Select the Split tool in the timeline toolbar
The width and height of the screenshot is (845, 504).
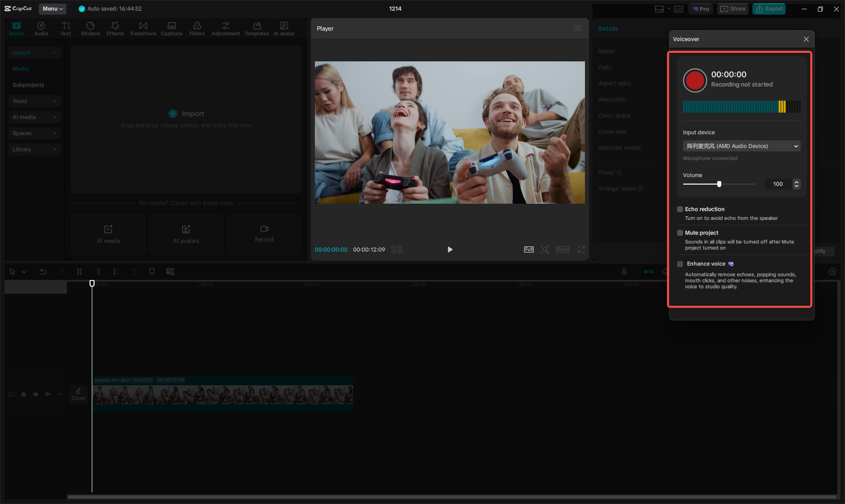[x=79, y=272]
